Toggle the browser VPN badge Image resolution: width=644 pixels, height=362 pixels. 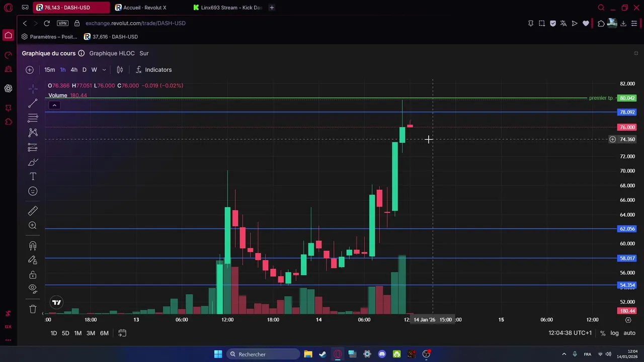62,23
